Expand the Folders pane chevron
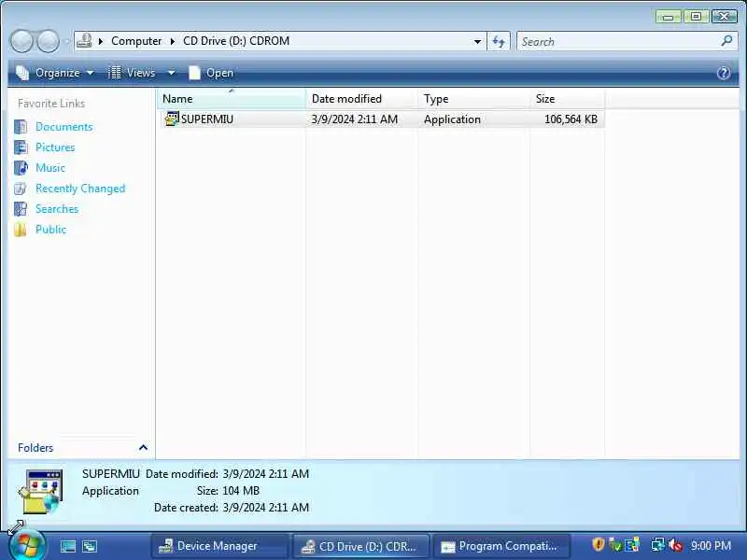The height and width of the screenshot is (560, 747). [143, 447]
